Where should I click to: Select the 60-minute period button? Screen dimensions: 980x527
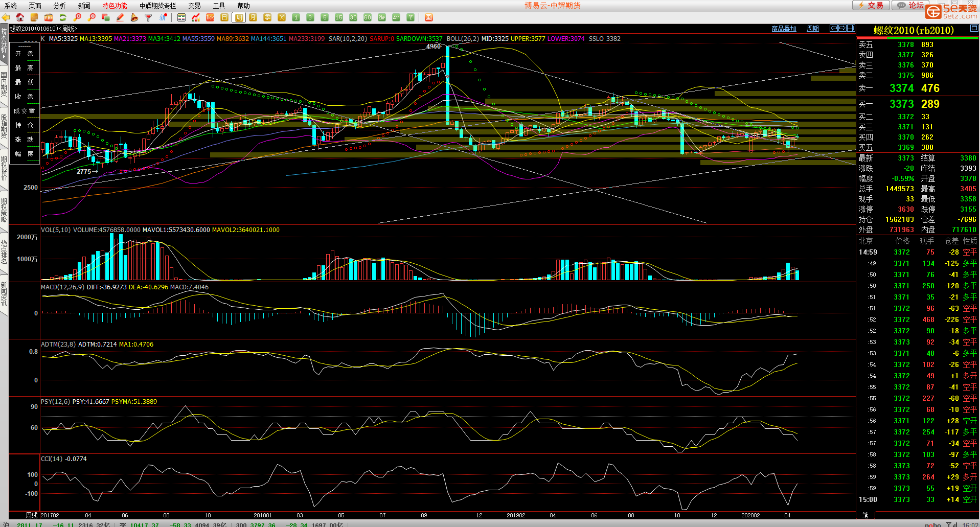(368, 17)
